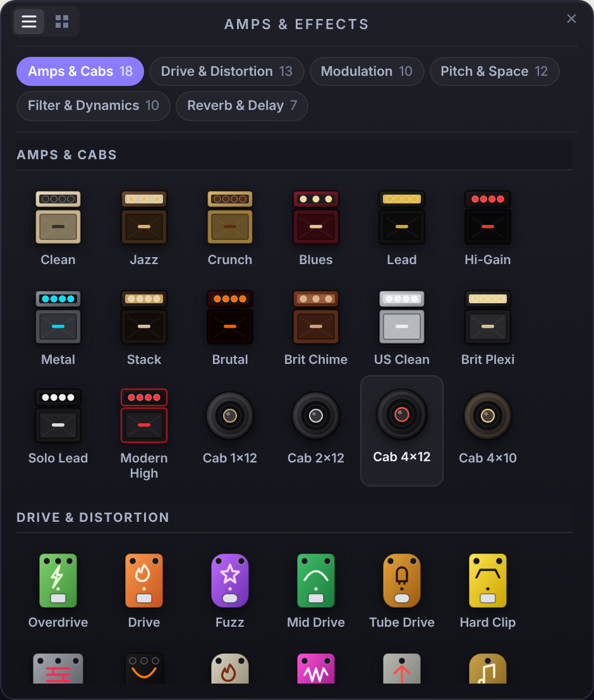The height and width of the screenshot is (700, 594).
Task: Switch to grid view
Action: click(62, 21)
